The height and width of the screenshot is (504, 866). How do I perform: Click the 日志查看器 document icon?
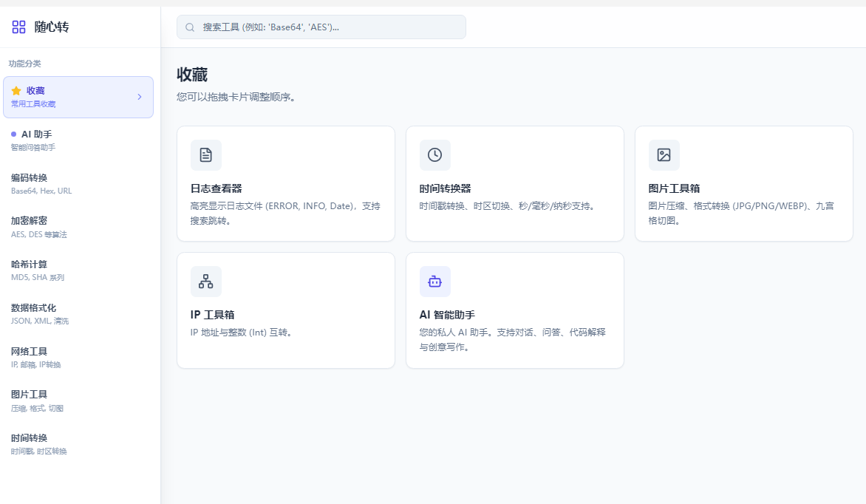[205, 155]
